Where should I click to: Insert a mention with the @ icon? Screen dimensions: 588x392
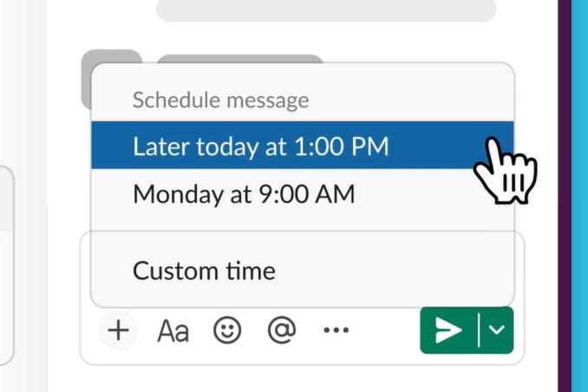point(282,330)
